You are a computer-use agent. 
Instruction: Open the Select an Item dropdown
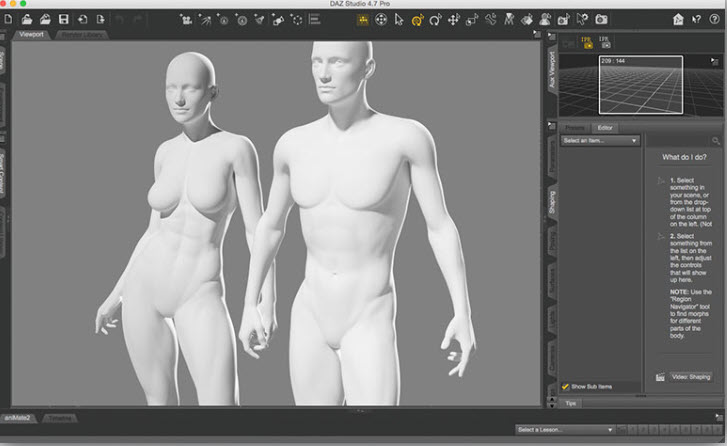point(599,141)
